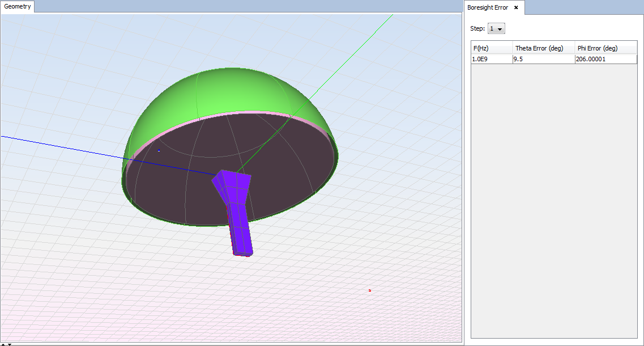The width and height of the screenshot is (644, 346).
Task: Close the Boresight Error tab
Action: point(516,8)
